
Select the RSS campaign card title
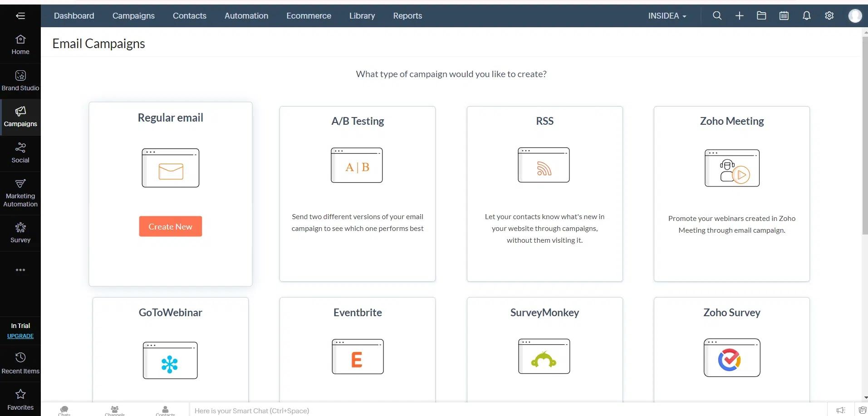point(544,121)
